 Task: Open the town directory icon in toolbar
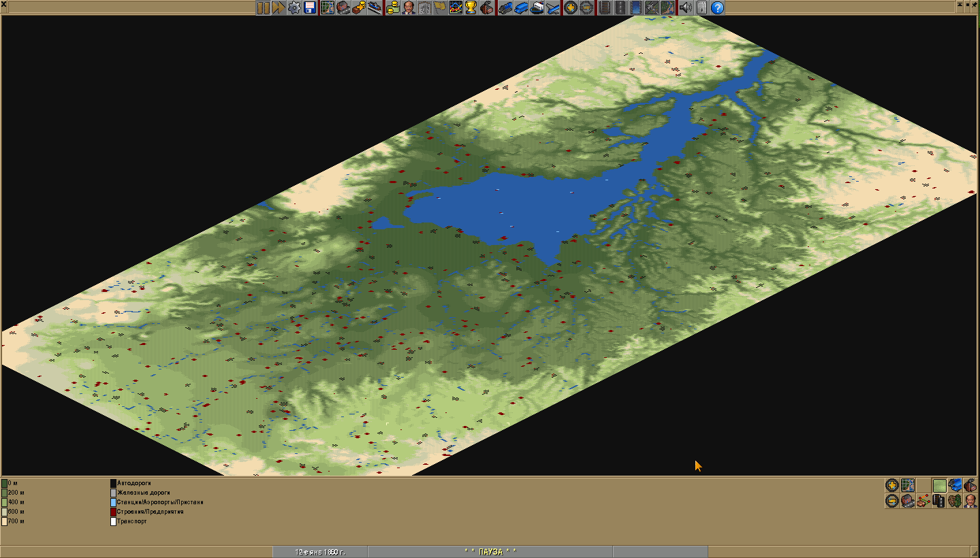[343, 7]
